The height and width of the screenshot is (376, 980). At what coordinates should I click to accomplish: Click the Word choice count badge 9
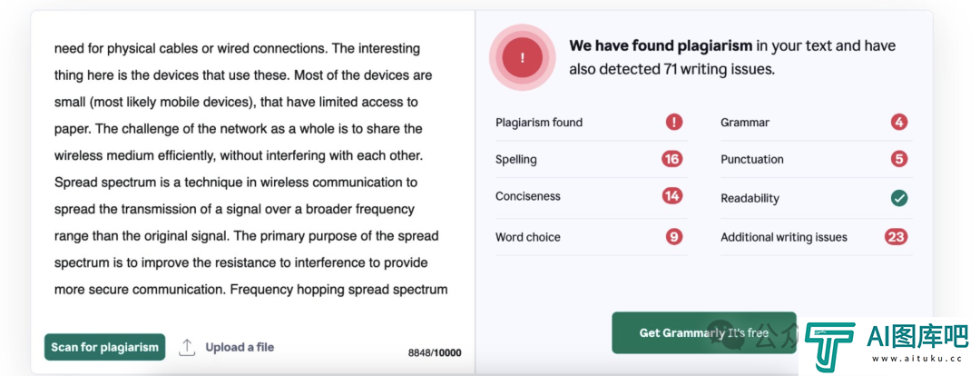click(x=673, y=236)
